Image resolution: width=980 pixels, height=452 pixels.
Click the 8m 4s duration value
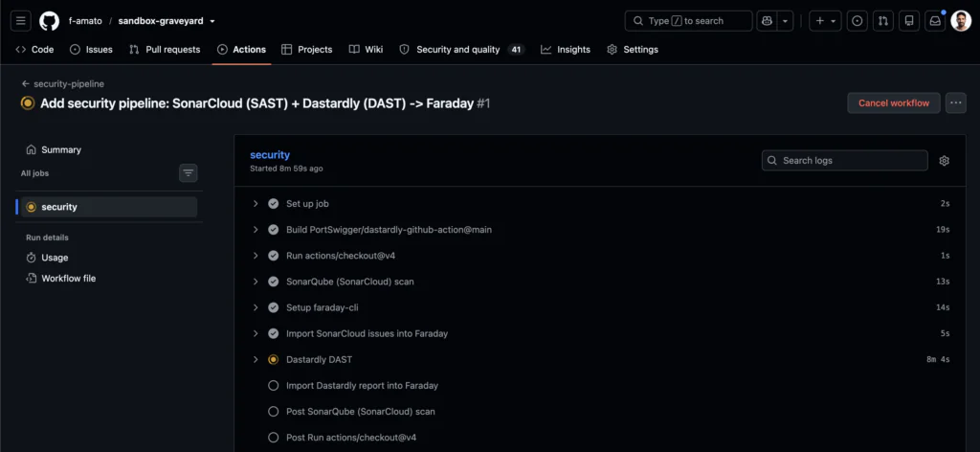tap(938, 359)
